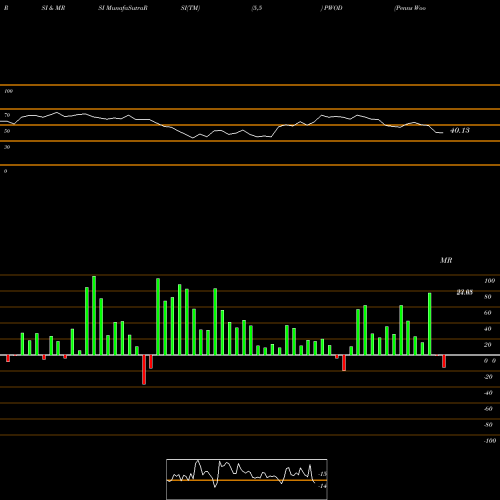The height and width of the screenshot is (500, 500).
Task: Click the mini overview chart thumbnail
Action: click(x=247, y=479)
